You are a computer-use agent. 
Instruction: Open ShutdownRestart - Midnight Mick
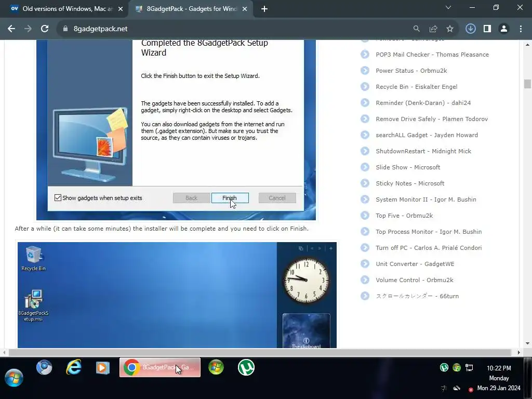point(423,151)
